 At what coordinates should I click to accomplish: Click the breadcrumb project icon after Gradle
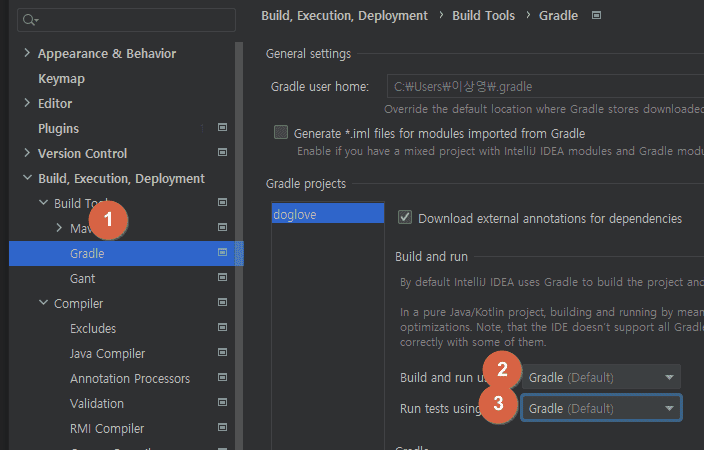point(597,15)
